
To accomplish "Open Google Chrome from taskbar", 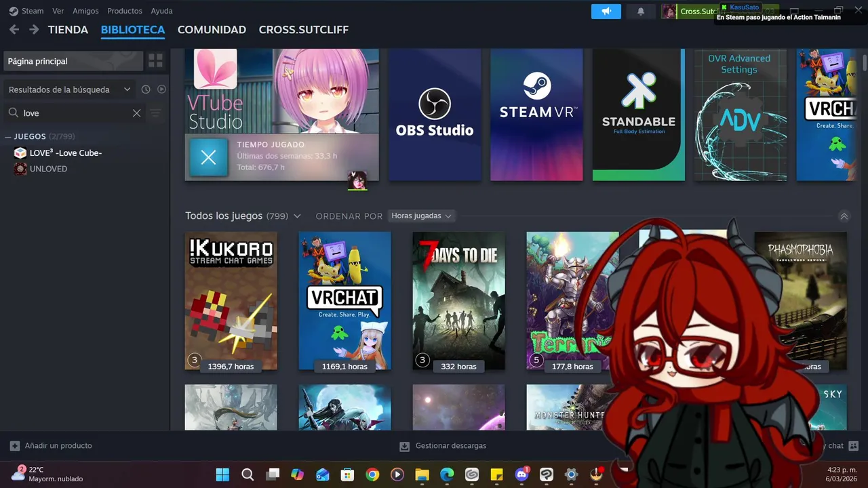I will point(372,474).
